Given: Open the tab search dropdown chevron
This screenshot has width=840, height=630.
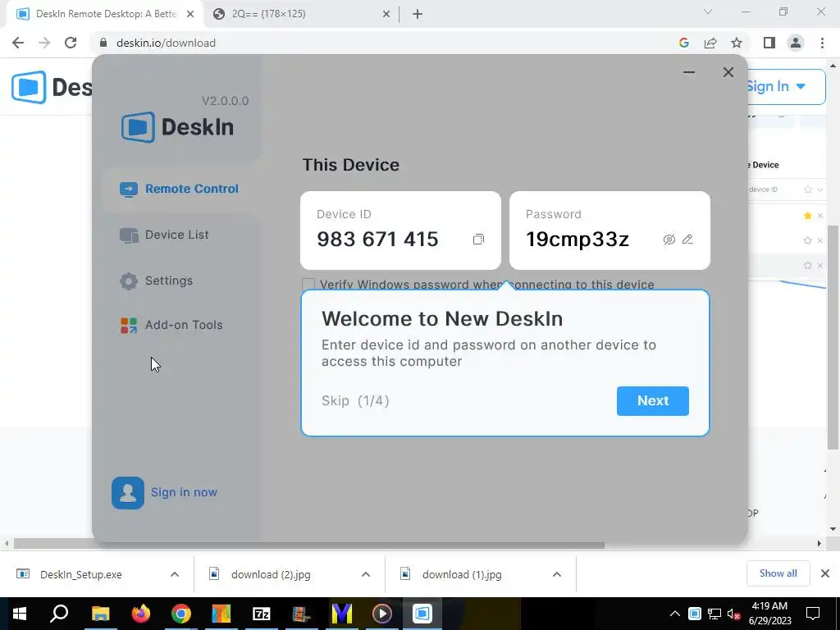Looking at the screenshot, I should pyautogui.click(x=708, y=11).
